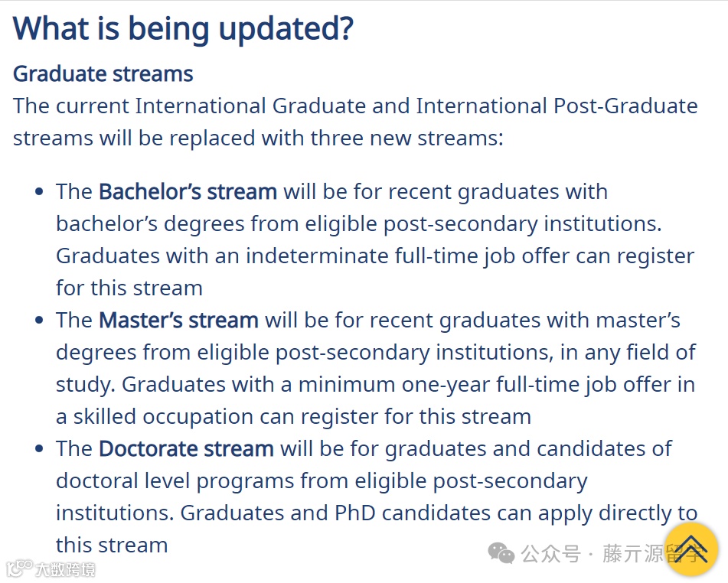Click the bold "Master's stream" text
Image resolution: width=728 pixels, height=583 pixels.
click(178, 320)
